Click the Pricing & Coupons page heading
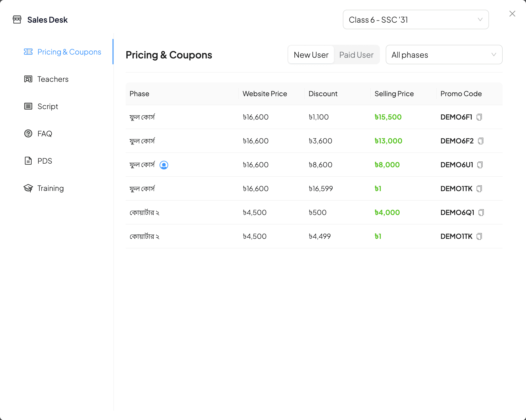This screenshot has width=526, height=420. pyautogui.click(x=169, y=55)
